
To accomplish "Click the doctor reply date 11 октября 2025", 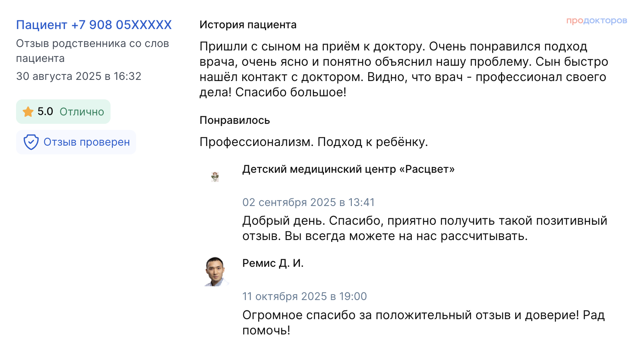I will point(304,296).
